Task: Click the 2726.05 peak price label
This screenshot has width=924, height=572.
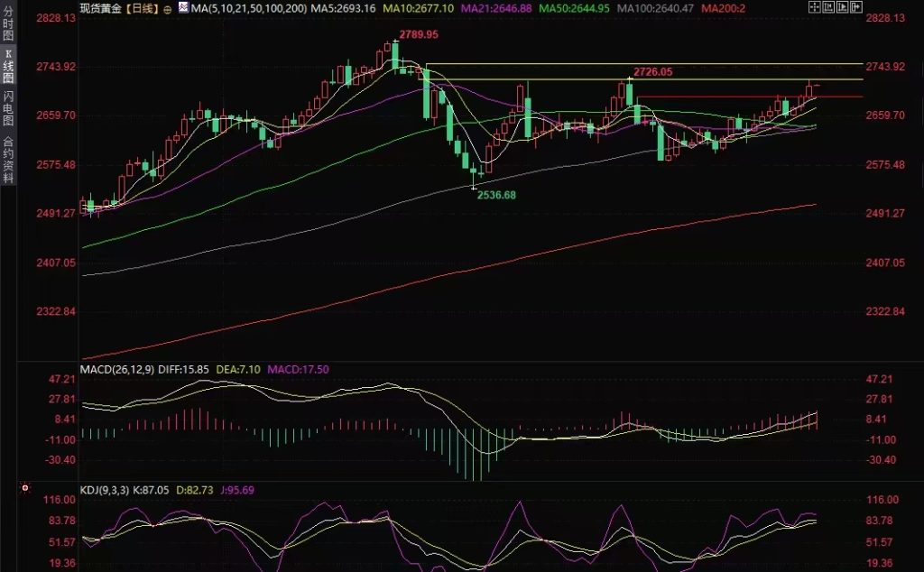Action: click(653, 72)
